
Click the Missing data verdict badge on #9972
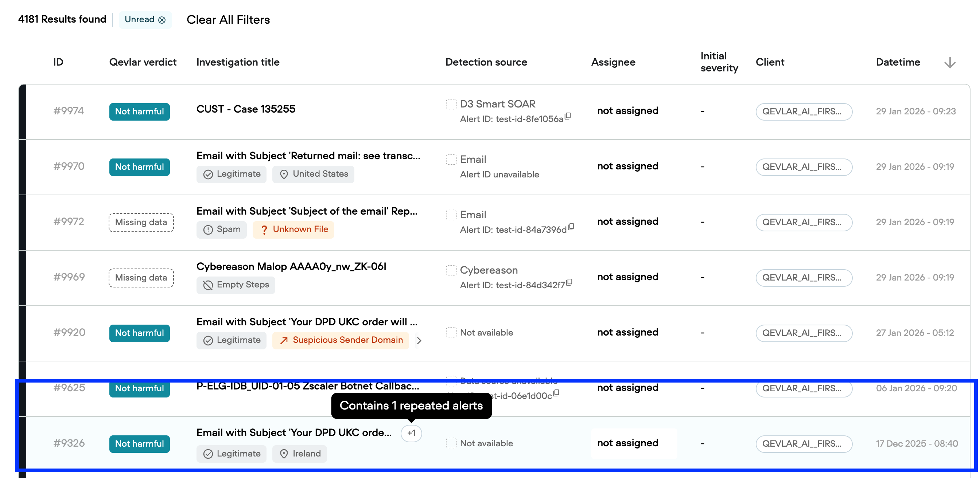(141, 222)
